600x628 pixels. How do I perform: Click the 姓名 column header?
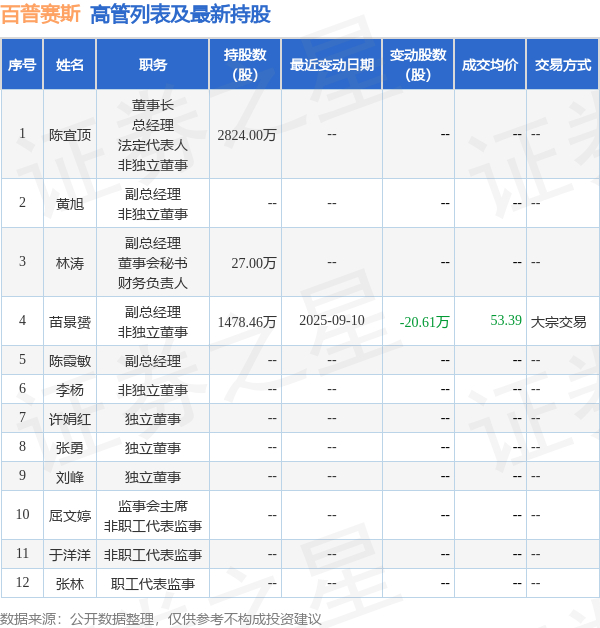click(70, 64)
